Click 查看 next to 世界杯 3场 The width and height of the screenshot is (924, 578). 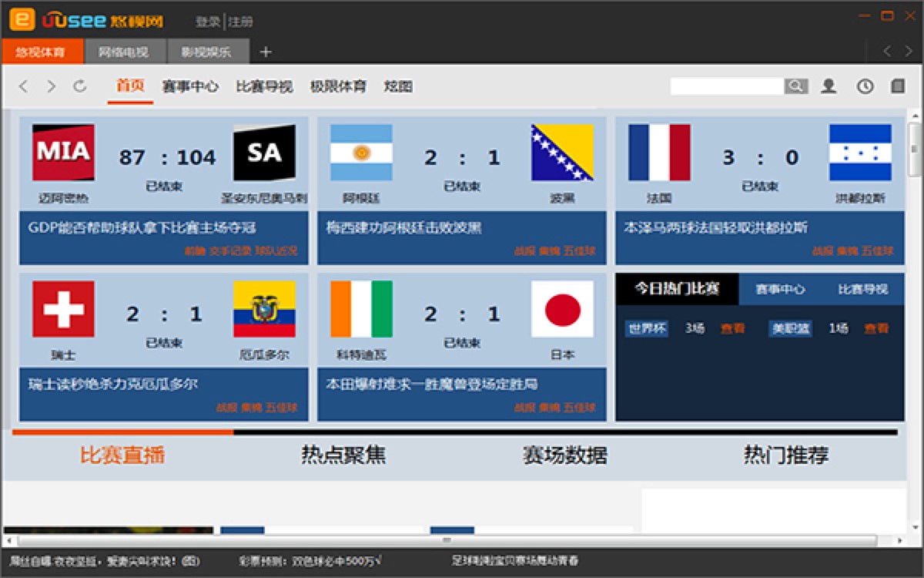pyautogui.click(x=732, y=328)
